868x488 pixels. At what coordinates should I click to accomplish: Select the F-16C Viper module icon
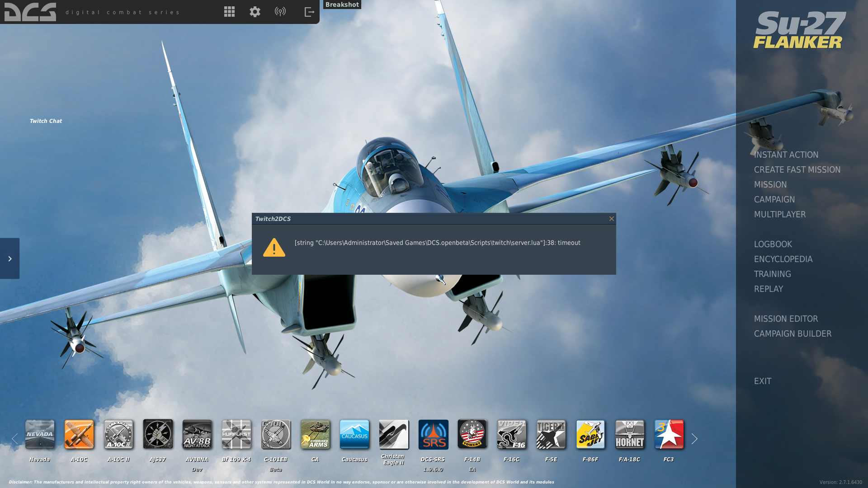pyautogui.click(x=512, y=434)
